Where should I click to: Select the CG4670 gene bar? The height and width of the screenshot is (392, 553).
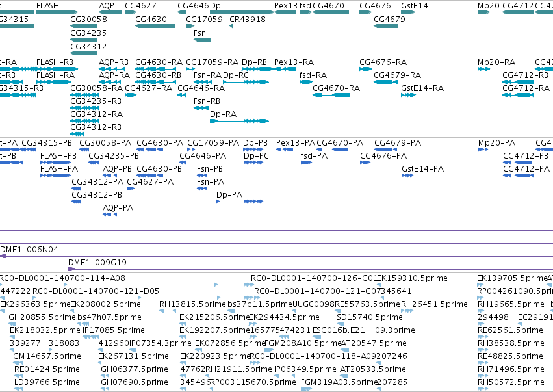click(331, 12)
